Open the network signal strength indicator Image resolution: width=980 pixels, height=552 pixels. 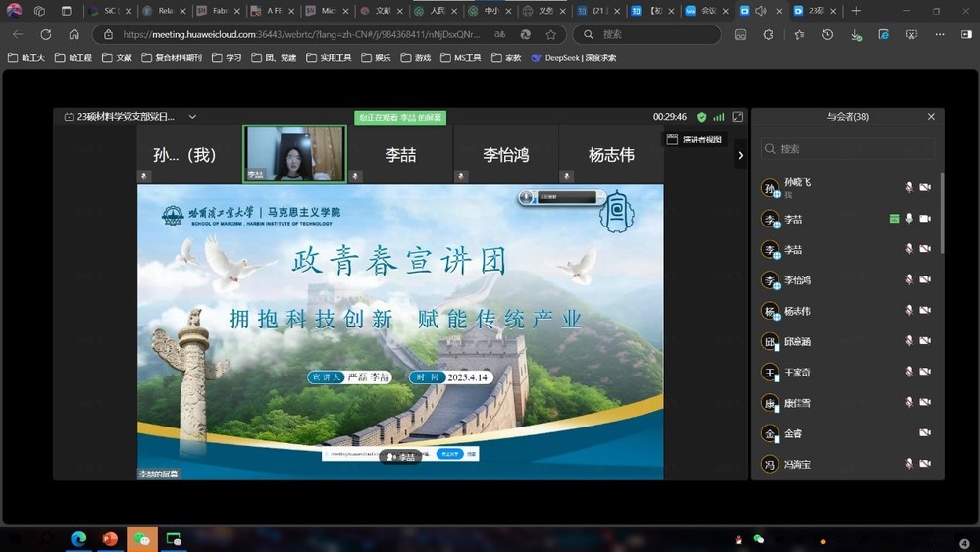coord(719,117)
